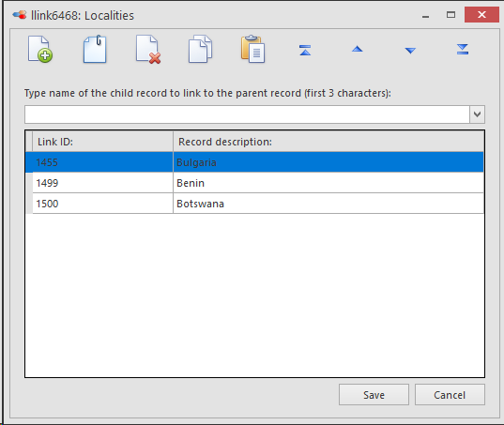Viewport: 504px width, 425px height.
Task: Add a new linked record icon
Action: coord(40,49)
